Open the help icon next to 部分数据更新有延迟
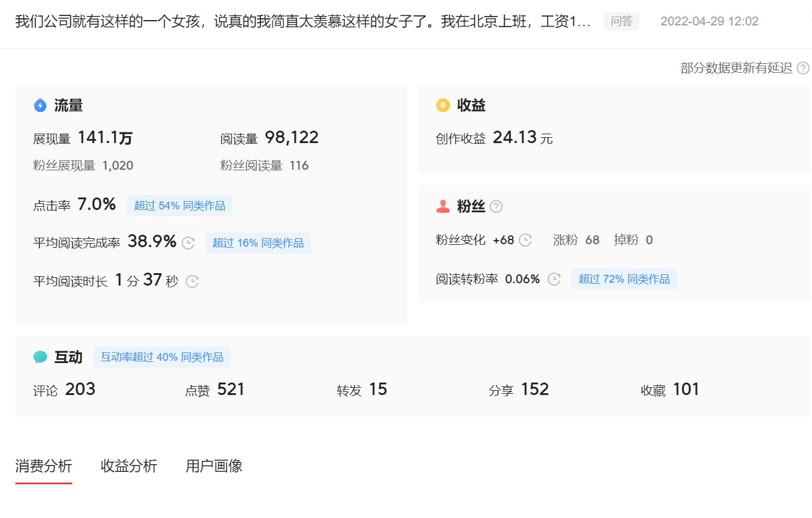This screenshot has width=812, height=518. coord(803,68)
